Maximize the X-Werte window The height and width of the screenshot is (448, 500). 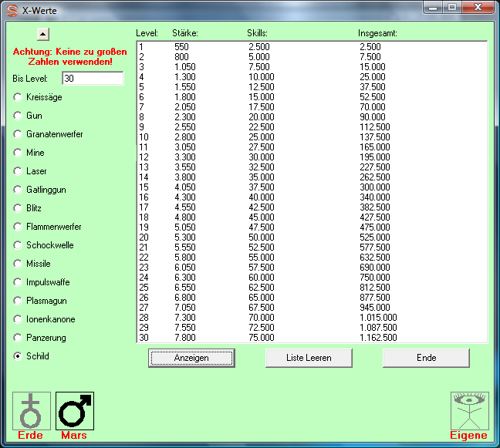(452, 8)
